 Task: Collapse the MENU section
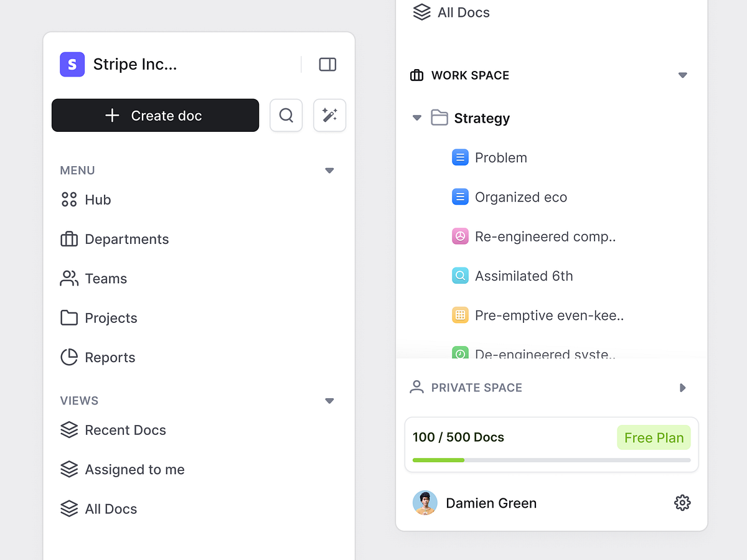(329, 170)
